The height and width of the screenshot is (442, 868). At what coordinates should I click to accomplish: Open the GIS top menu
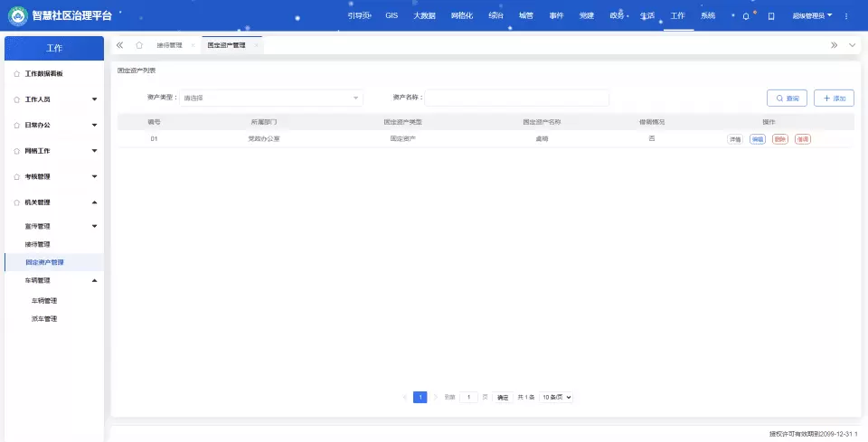coord(392,16)
